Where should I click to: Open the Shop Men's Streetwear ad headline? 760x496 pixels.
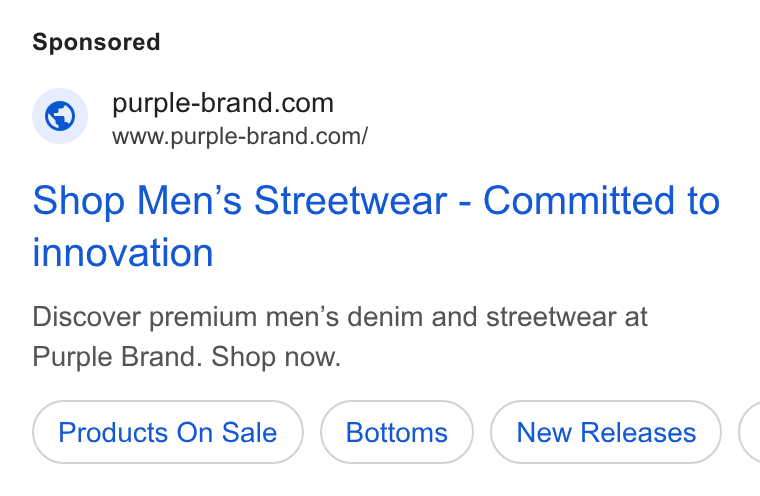point(376,226)
